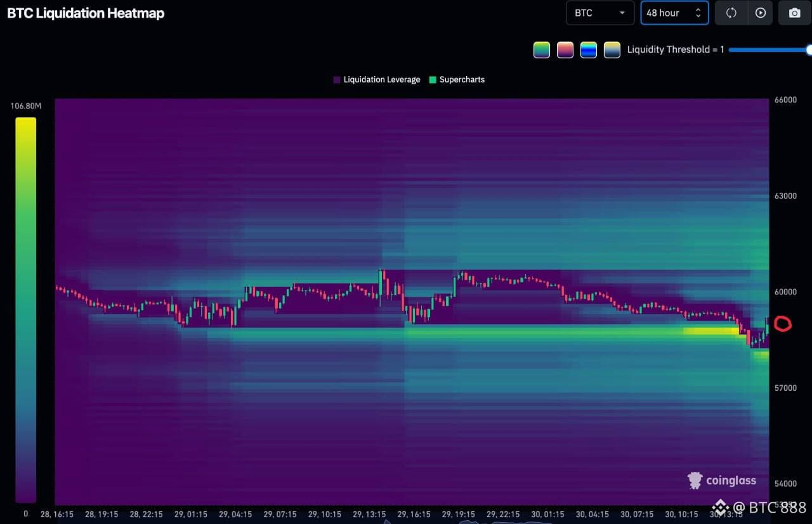Click the "29, 13:15" time axis label
The width and height of the screenshot is (812, 524).
pos(369,514)
